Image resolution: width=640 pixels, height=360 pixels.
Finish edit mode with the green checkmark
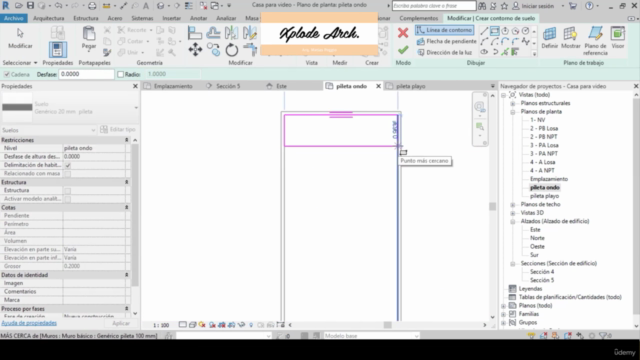click(x=403, y=50)
